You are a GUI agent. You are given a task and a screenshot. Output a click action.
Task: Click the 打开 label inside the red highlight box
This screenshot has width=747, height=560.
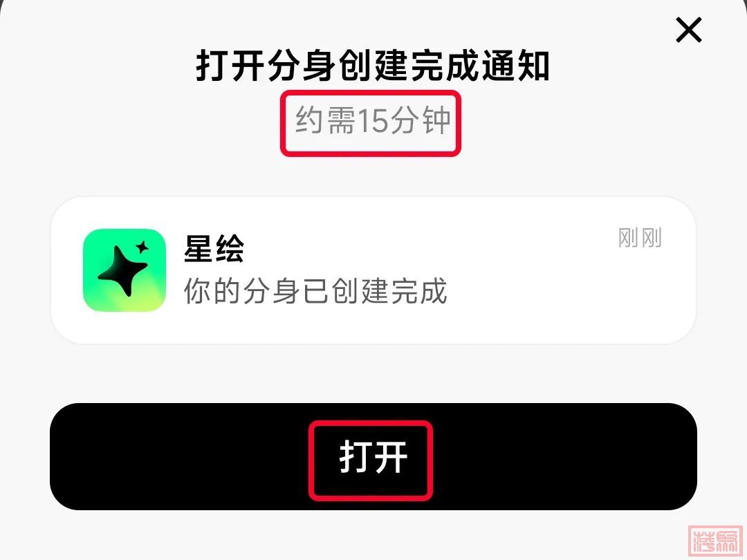[373, 457]
